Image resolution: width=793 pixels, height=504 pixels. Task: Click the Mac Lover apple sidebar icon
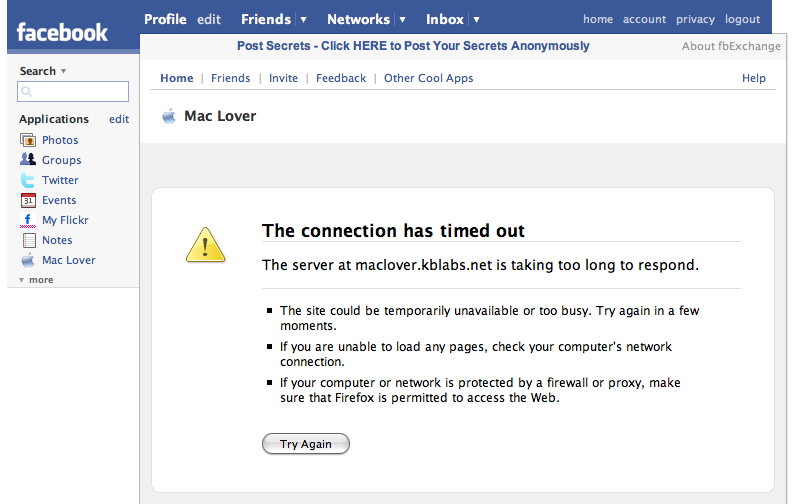click(28, 260)
